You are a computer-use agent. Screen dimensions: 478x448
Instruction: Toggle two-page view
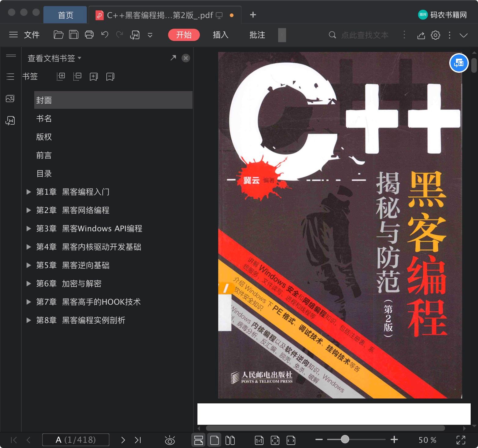tap(230, 440)
